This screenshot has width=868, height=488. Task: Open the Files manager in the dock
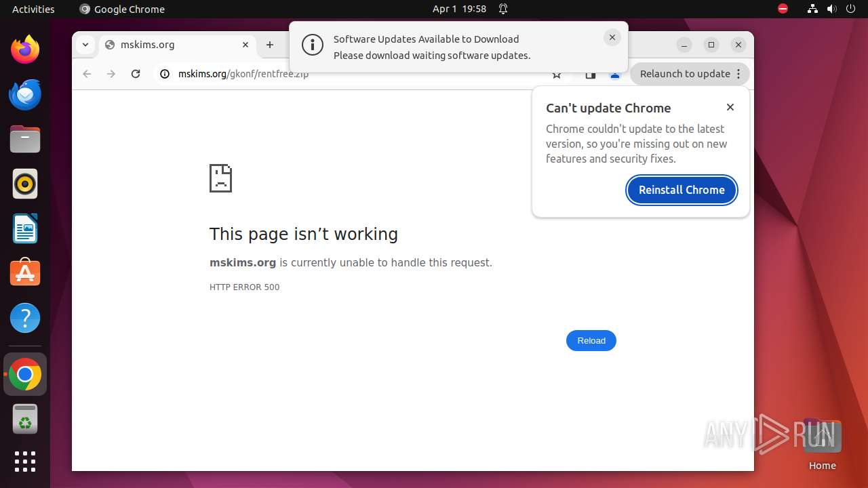coord(25,139)
